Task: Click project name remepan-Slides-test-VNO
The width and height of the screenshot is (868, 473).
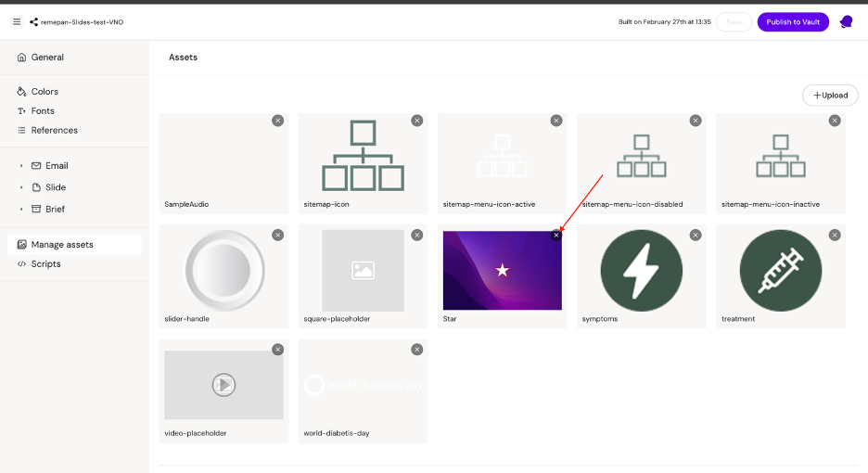Action: [x=82, y=22]
